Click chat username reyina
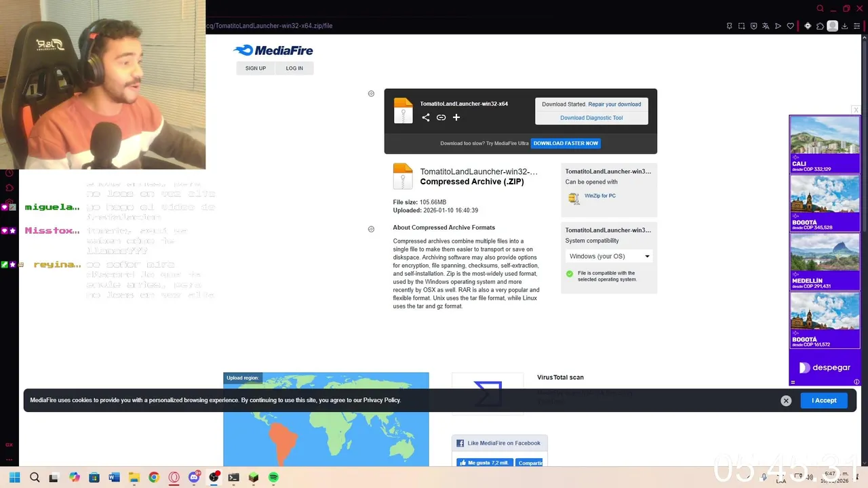Viewport: 868px width, 488px height. [x=57, y=264]
